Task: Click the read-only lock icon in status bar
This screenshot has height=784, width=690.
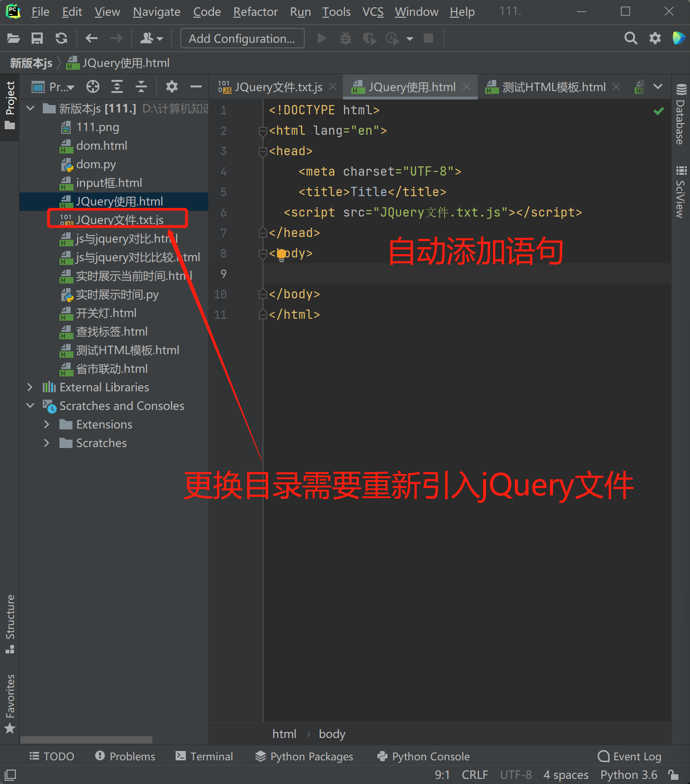Action: point(673,775)
